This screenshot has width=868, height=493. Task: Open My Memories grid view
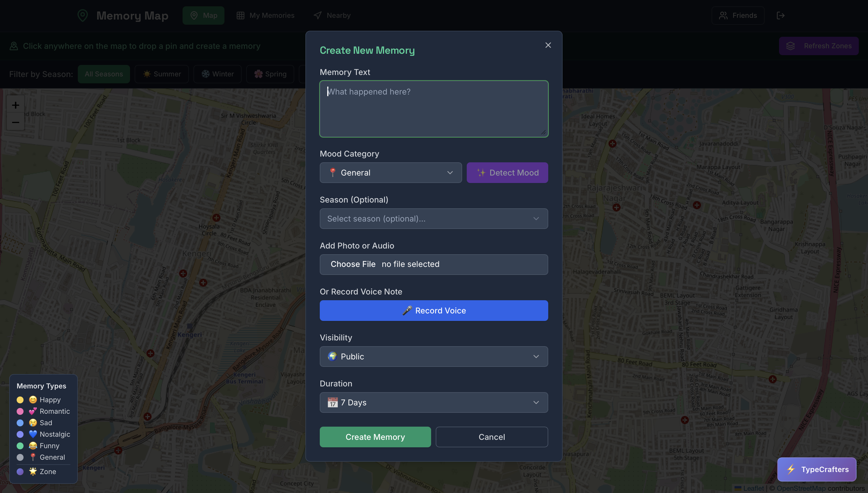(241, 15)
